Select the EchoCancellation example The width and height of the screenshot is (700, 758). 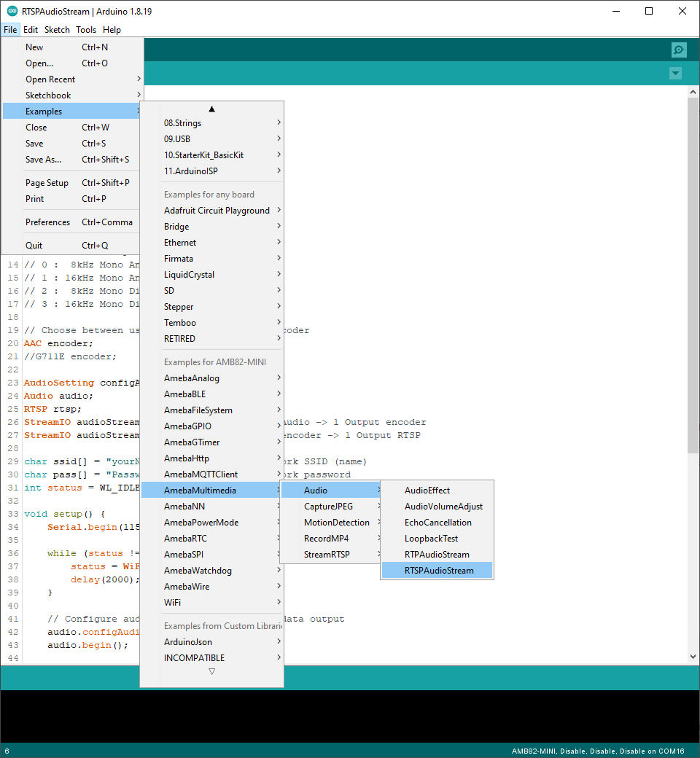tap(437, 523)
